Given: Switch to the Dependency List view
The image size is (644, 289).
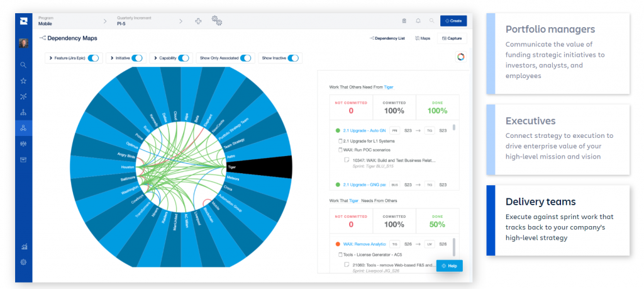Looking at the screenshot, I should tap(387, 38).
